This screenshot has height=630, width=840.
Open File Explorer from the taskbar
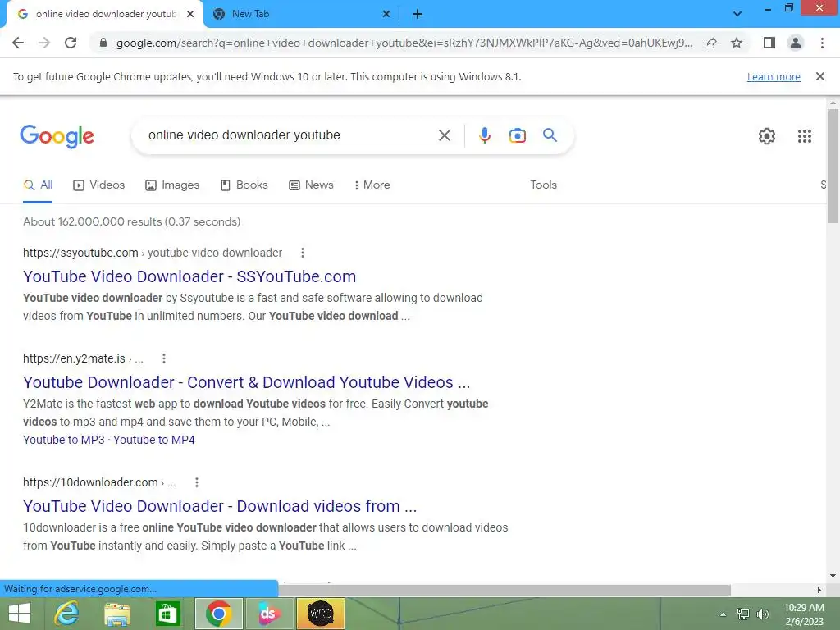[116, 614]
